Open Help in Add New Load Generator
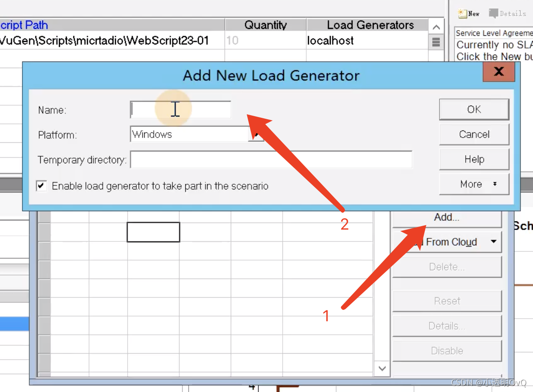This screenshot has width=533, height=392. pos(474,159)
